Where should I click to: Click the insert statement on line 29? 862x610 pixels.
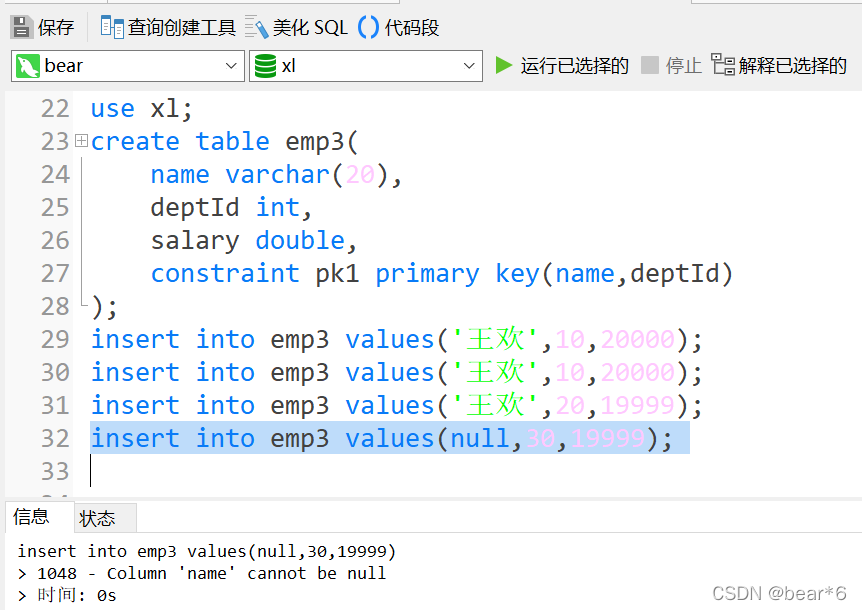(x=397, y=340)
